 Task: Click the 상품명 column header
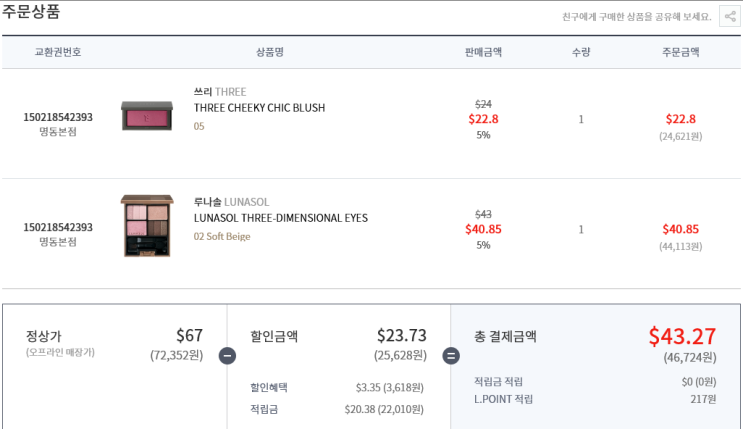pos(270,52)
